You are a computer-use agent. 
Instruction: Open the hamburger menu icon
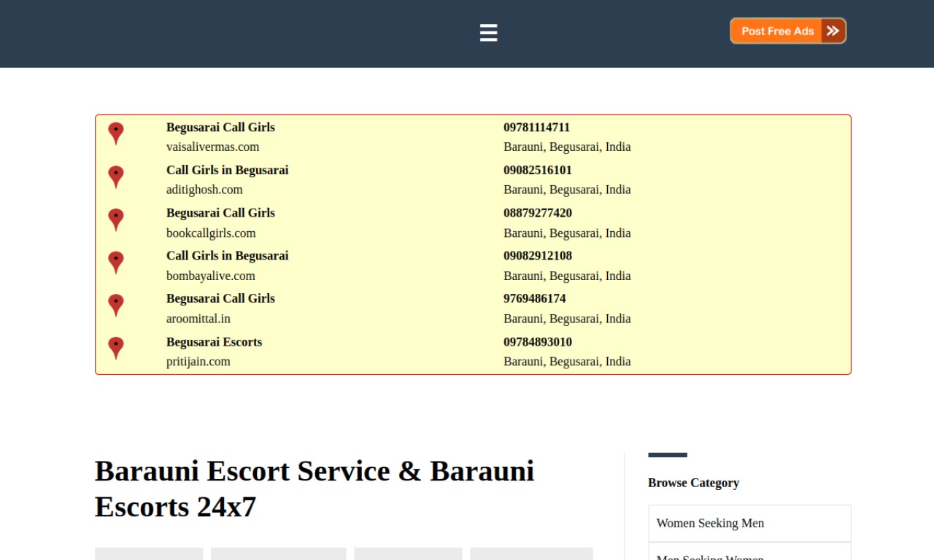point(488,33)
